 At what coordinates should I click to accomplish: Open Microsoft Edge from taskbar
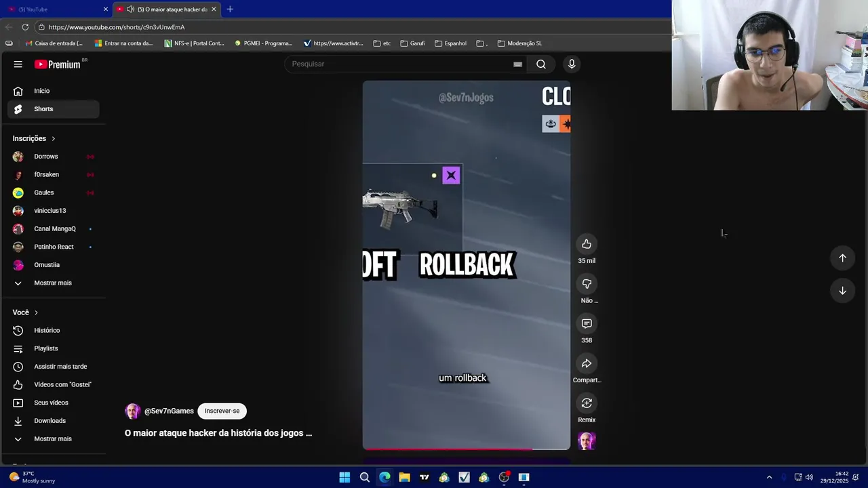pyautogui.click(x=384, y=477)
